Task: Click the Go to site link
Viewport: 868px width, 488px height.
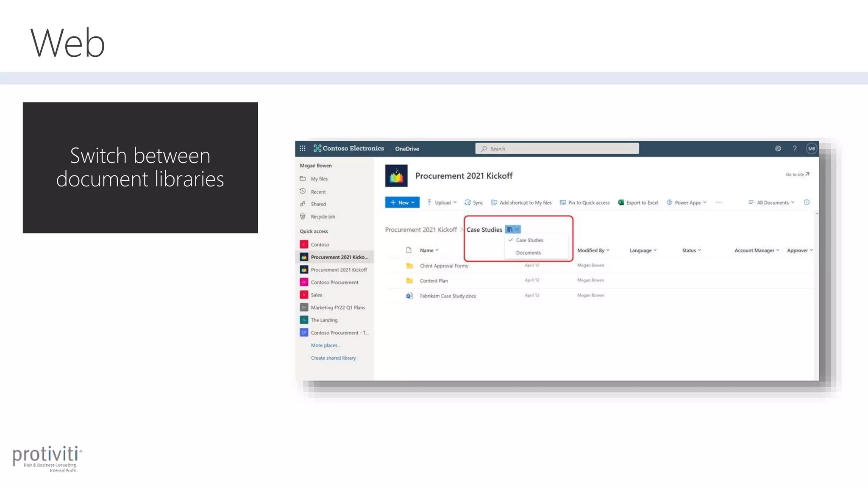Action: (797, 174)
